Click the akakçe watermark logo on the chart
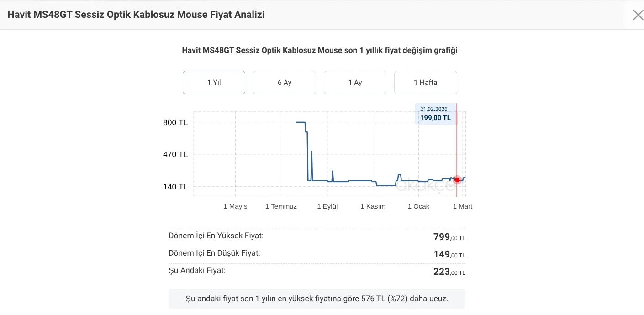644x315 pixels. [x=425, y=186]
